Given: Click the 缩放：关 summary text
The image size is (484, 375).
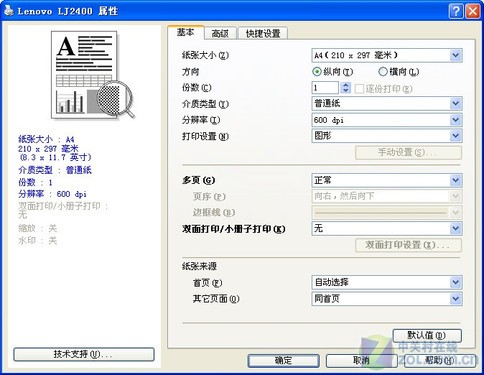Looking at the screenshot, I should click(x=37, y=228).
